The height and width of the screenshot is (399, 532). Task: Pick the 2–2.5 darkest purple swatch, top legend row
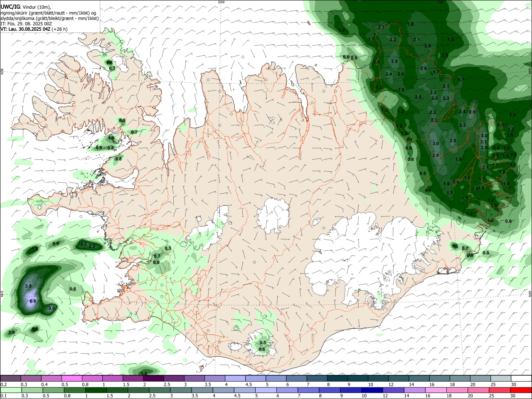[x=153, y=378]
